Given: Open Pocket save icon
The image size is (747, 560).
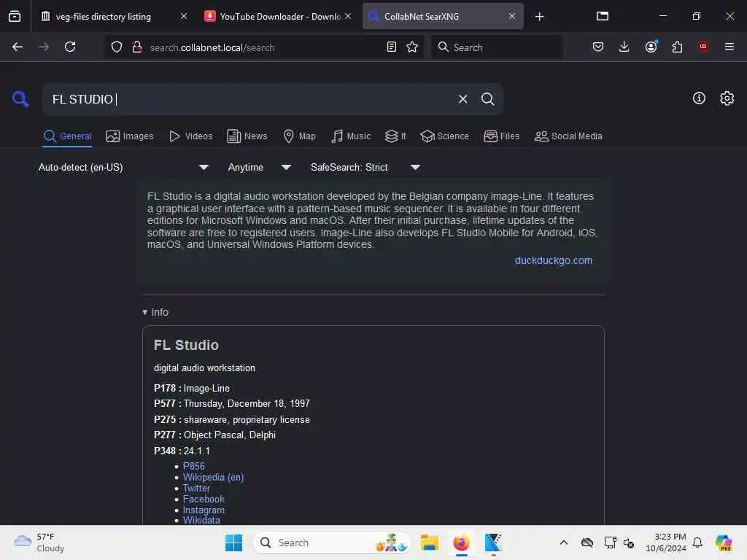Looking at the screenshot, I should click(x=598, y=47).
